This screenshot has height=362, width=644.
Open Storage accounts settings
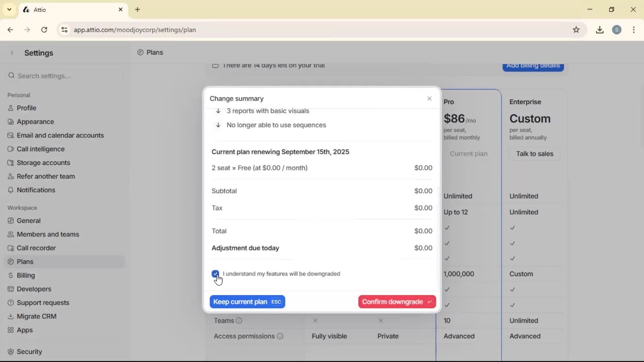point(43,163)
